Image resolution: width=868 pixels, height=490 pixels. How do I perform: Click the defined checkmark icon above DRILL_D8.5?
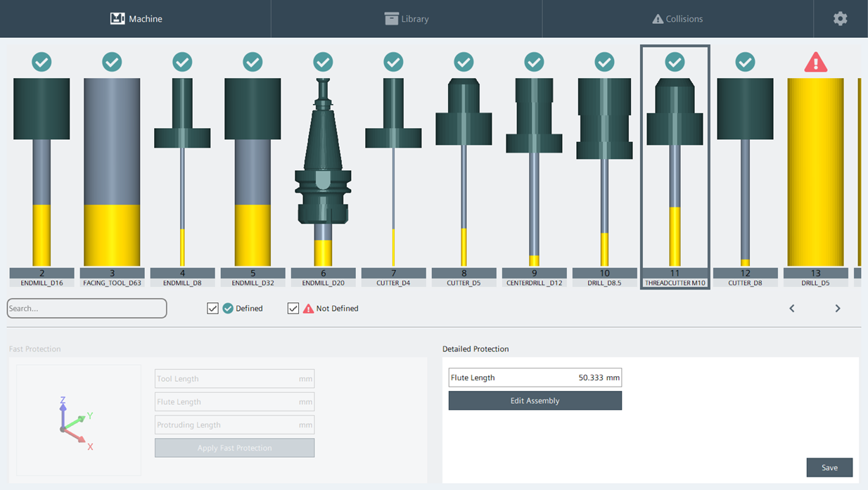coord(604,62)
